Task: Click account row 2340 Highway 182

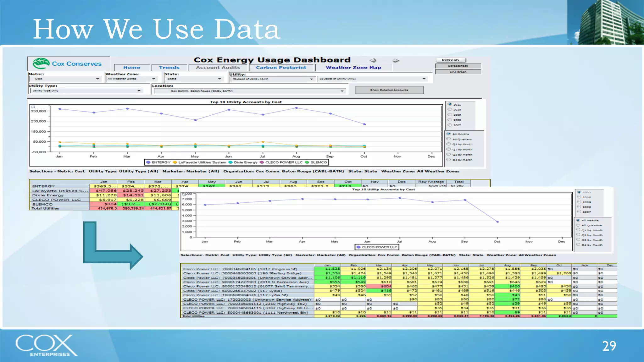Action: coord(247,304)
